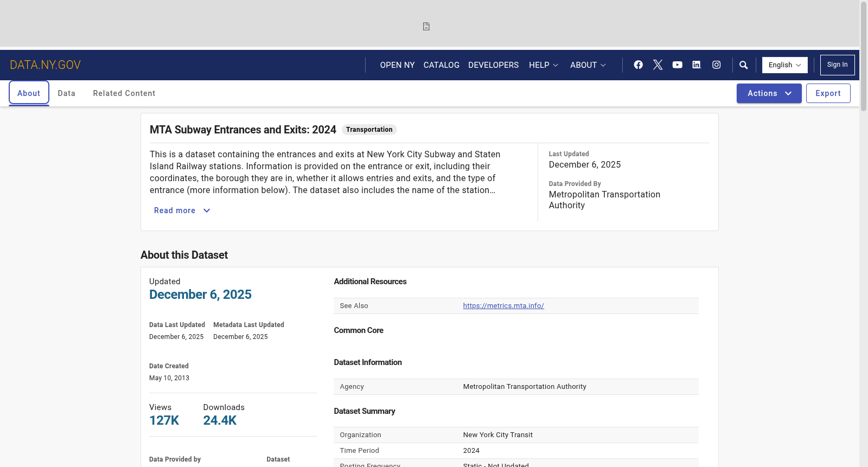This screenshot has height=467, width=868.
Task: Click the 'MTA Subway Entrances and Exits: 2024' title
Action: pyautogui.click(x=243, y=130)
